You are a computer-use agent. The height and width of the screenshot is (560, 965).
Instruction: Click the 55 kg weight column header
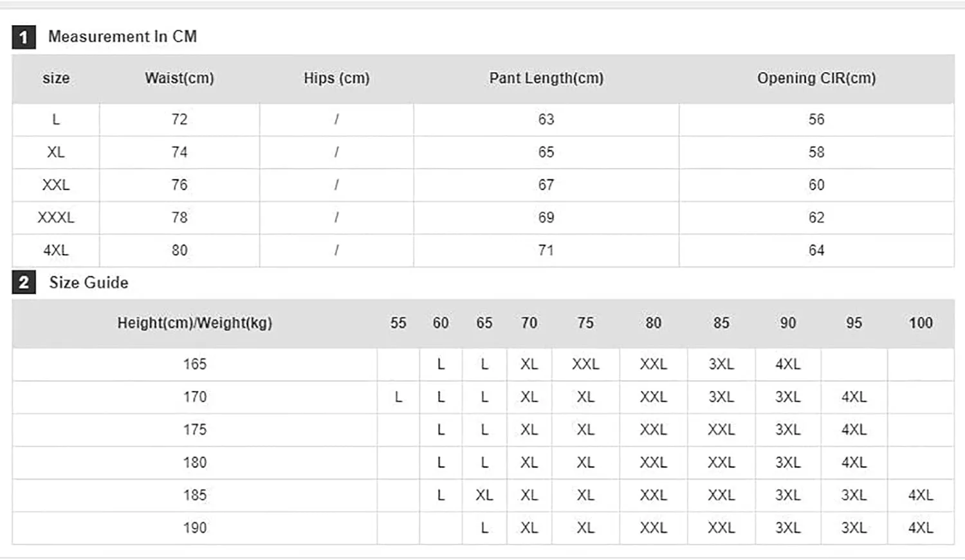pos(398,323)
